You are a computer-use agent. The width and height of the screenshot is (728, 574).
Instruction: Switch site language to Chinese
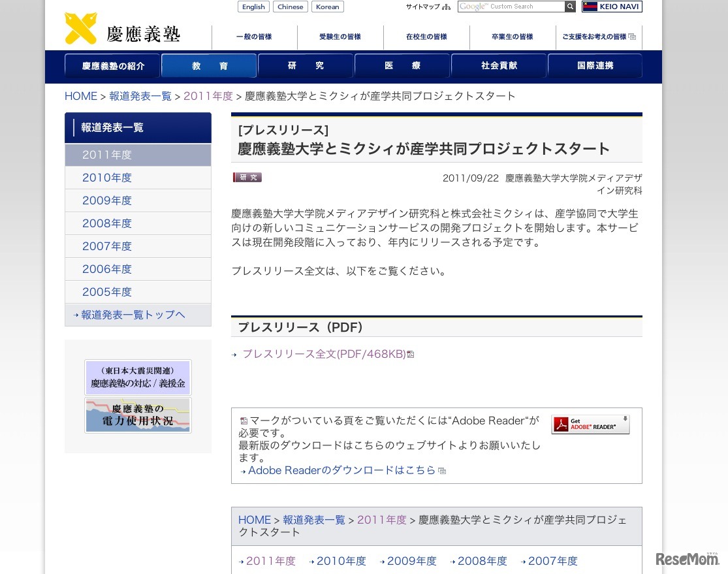pyautogui.click(x=290, y=7)
